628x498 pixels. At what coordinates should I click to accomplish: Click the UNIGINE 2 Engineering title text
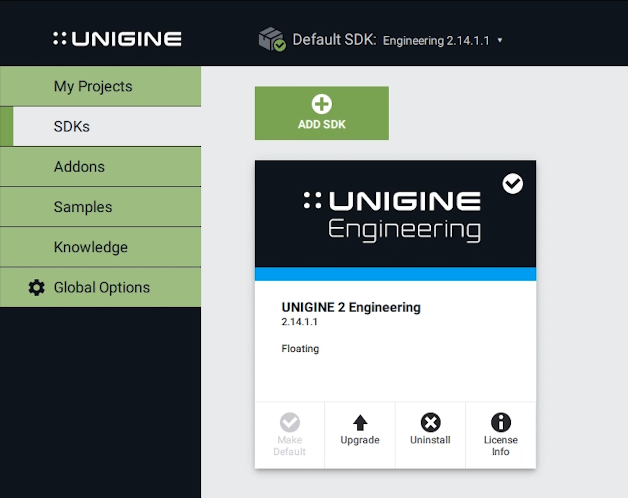click(x=351, y=307)
